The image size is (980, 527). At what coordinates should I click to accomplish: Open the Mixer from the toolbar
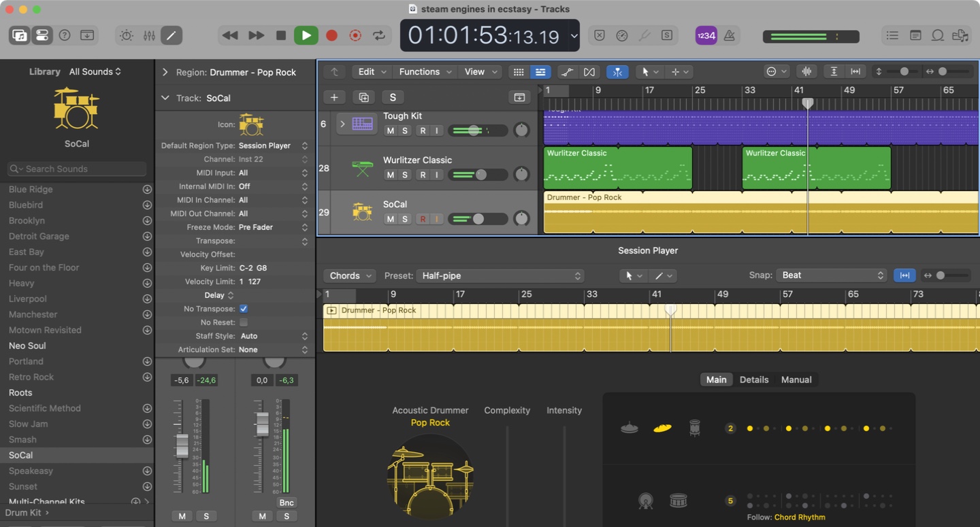click(x=149, y=35)
